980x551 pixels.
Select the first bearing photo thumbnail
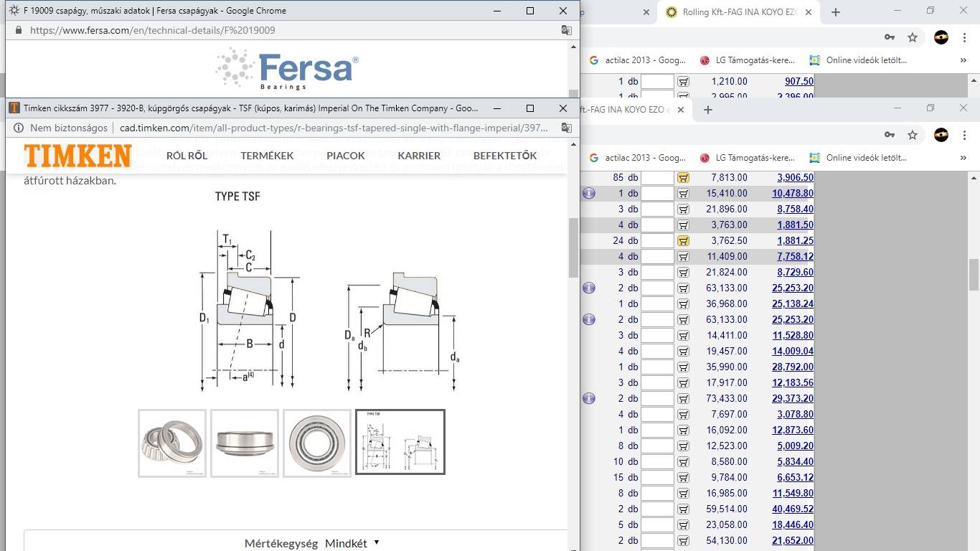tap(172, 443)
